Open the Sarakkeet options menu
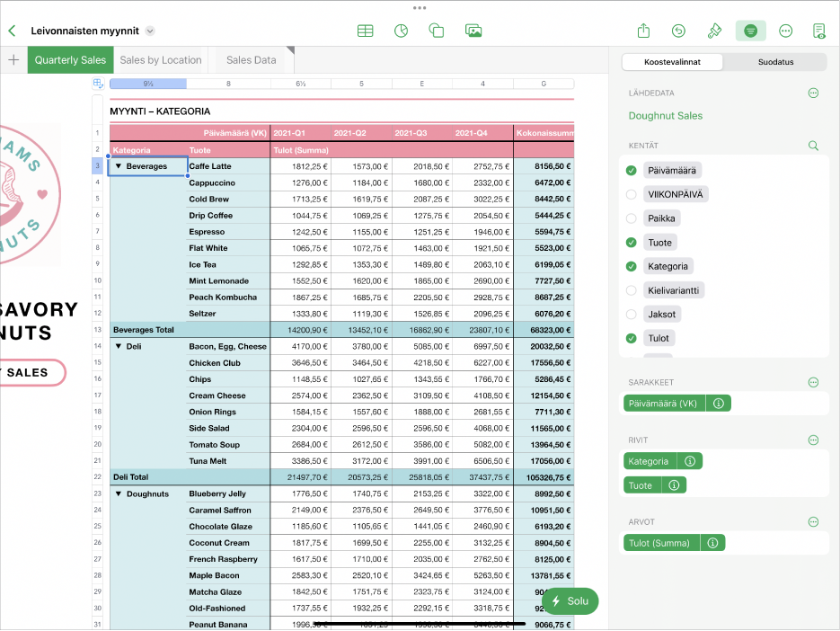This screenshot has width=840, height=631. pos(813,382)
